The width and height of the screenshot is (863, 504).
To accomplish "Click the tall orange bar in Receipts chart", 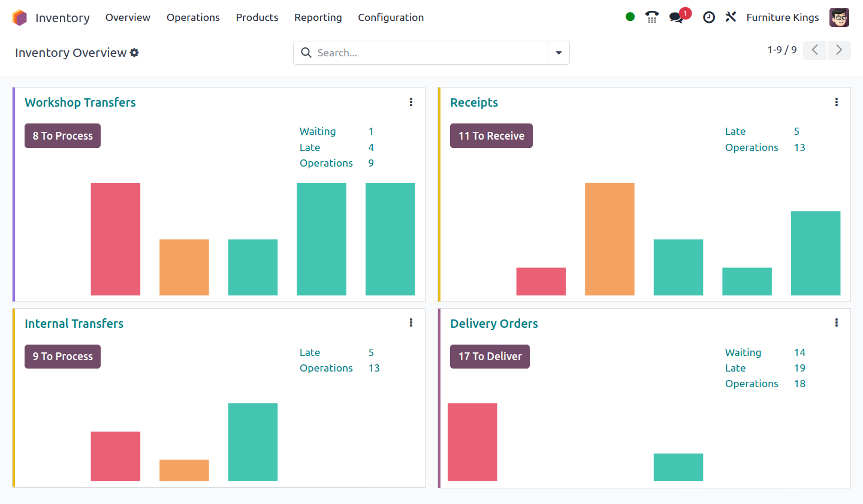I will (x=609, y=239).
